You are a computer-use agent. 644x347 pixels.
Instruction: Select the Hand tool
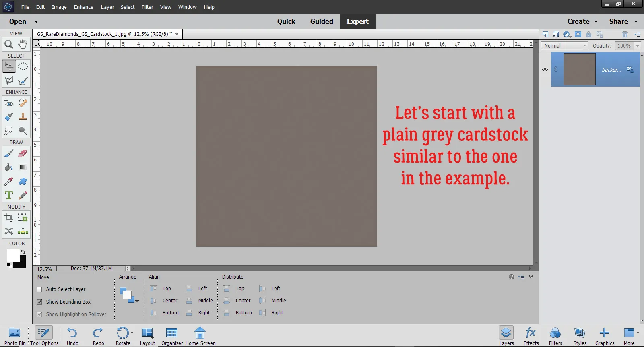[23, 44]
